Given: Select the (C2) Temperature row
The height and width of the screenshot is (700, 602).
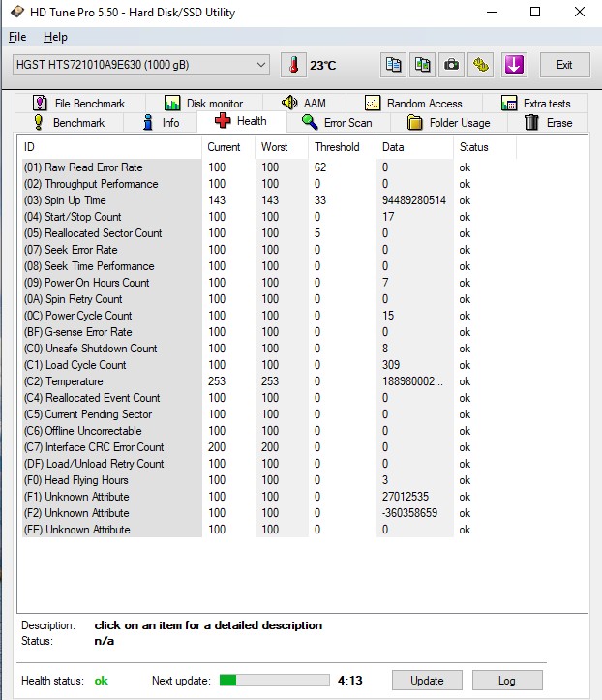Looking at the screenshot, I should [269, 381].
